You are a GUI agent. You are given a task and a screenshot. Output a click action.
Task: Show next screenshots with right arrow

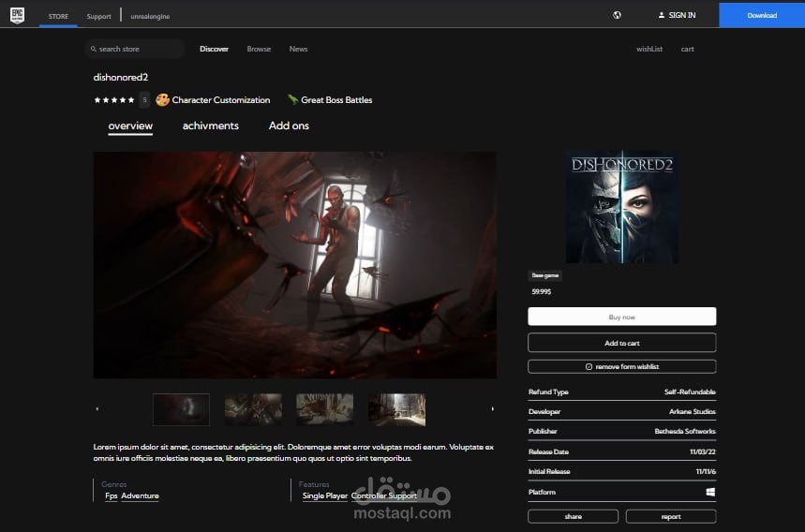click(x=492, y=409)
